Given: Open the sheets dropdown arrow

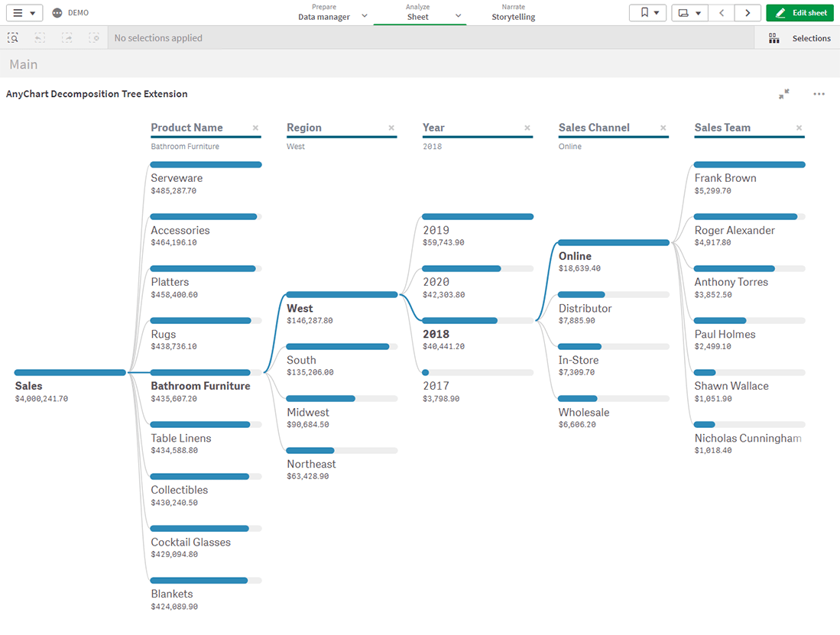Looking at the screenshot, I should click(x=698, y=12).
